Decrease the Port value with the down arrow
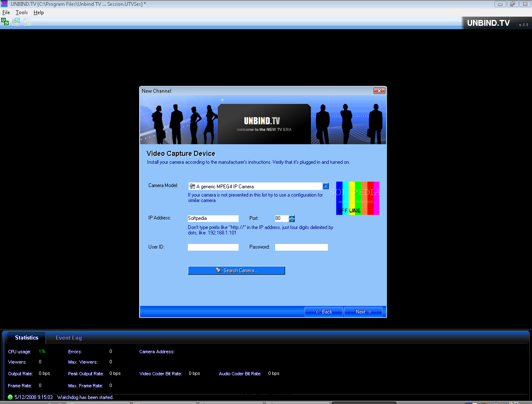This screenshot has width=532, height=404. pos(292,220)
